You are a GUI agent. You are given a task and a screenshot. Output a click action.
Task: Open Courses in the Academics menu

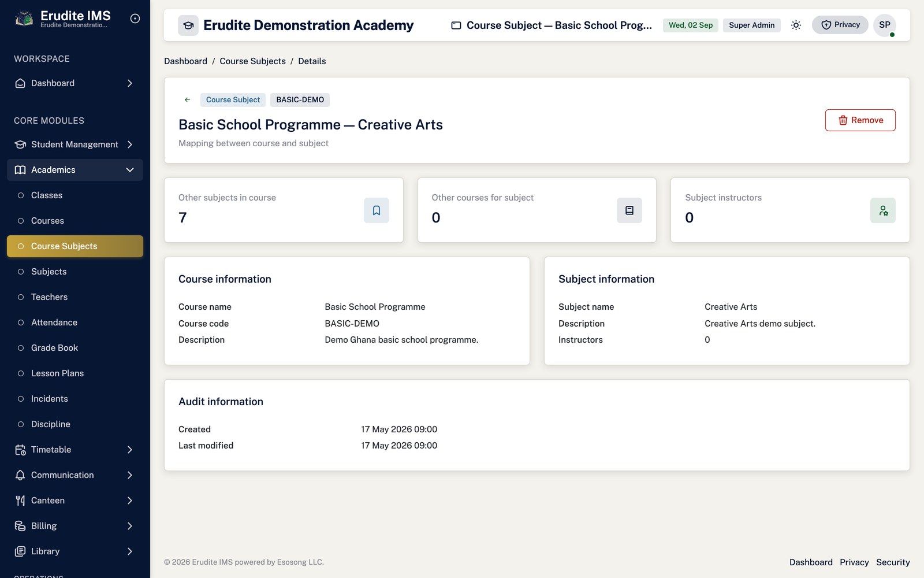pos(75,221)
